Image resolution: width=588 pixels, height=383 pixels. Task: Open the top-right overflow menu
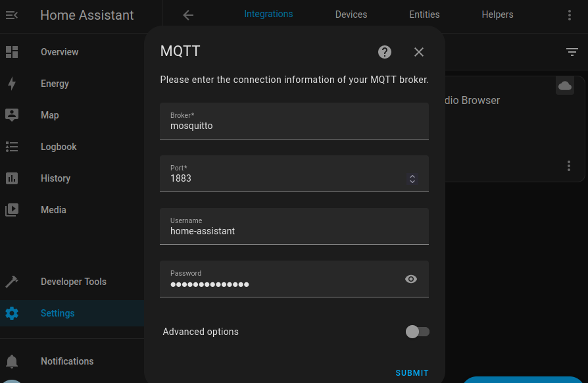tap(569, 15)
